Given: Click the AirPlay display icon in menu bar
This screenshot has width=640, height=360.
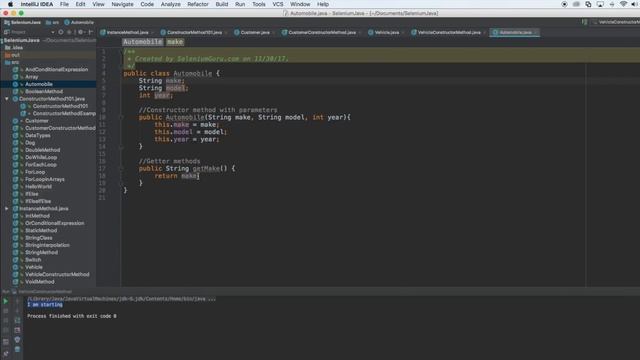Looking at the screenshot, I should [x=600, y=4].
